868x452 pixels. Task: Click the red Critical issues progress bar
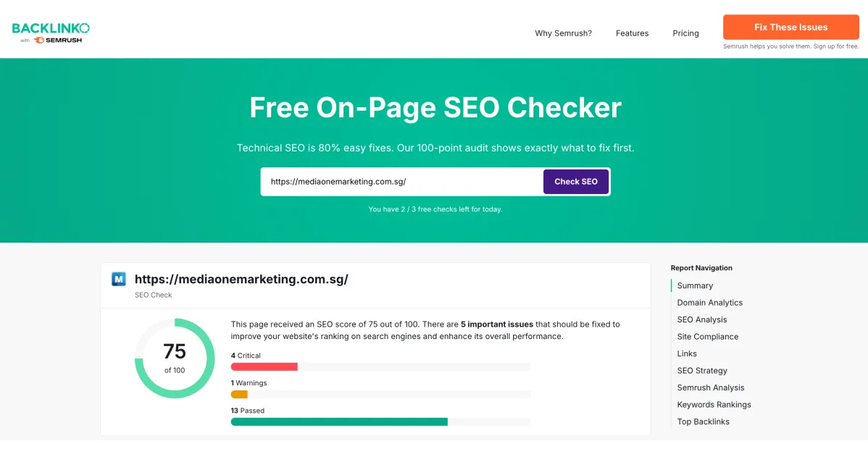point(264,367)
